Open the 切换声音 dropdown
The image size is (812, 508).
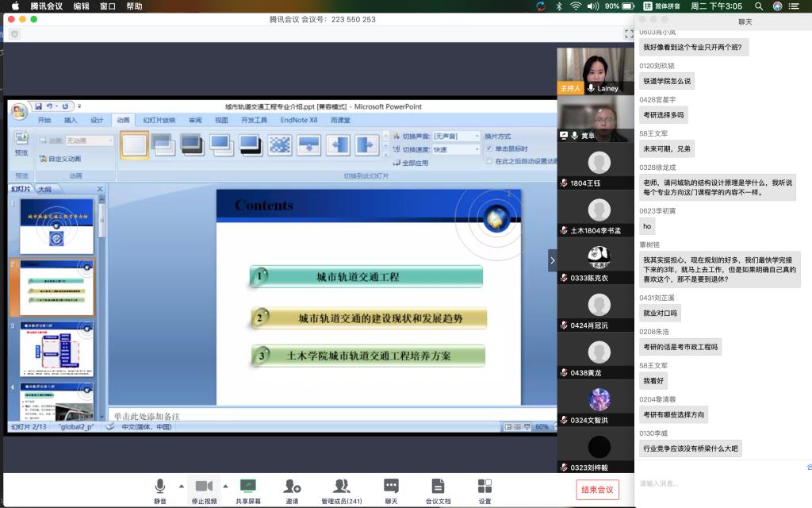477,137
